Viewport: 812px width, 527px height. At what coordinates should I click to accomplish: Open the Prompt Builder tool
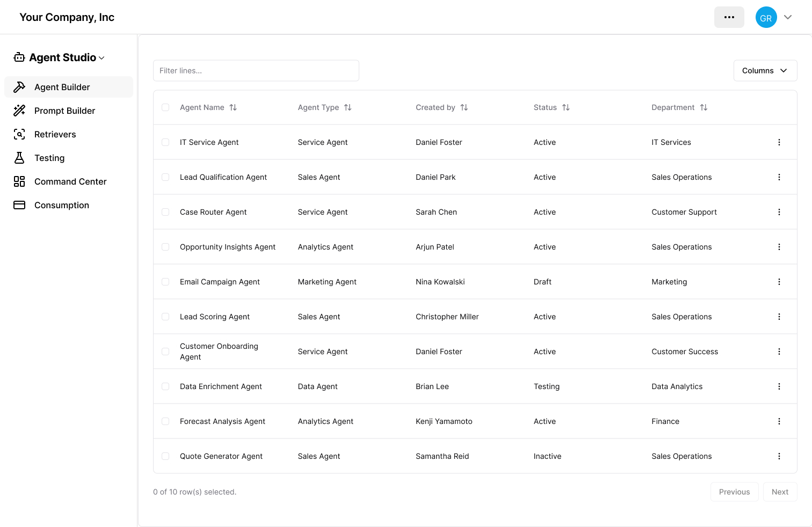65,111
